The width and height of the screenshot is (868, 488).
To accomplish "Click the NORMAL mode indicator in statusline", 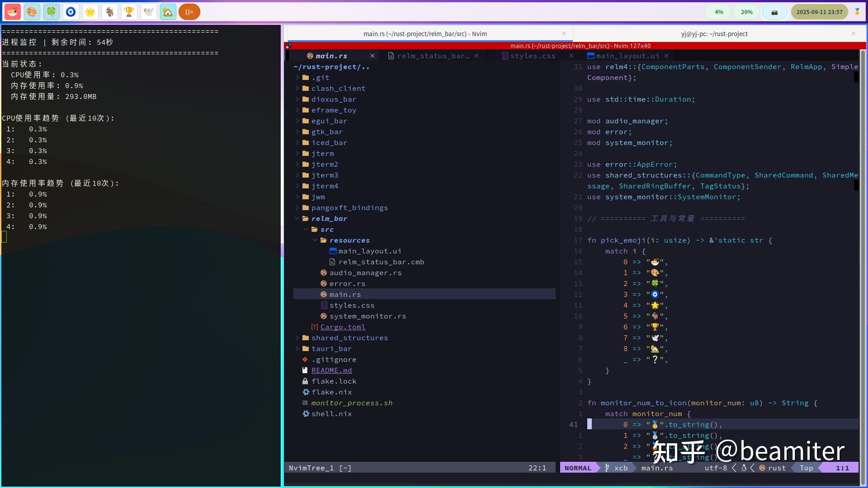I will [578, 468].
